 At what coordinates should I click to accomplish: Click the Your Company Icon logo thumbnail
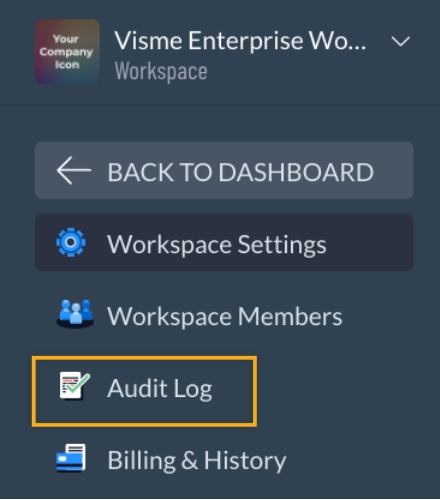tap(67, 52)
